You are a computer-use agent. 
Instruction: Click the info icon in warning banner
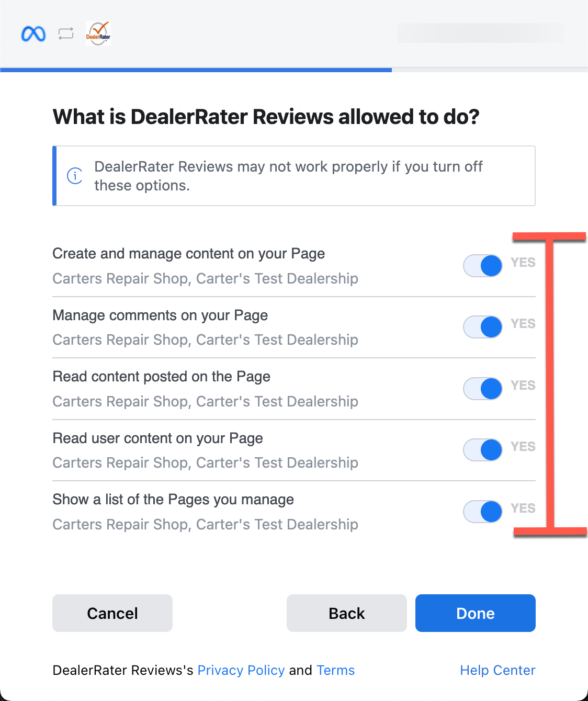75,176
